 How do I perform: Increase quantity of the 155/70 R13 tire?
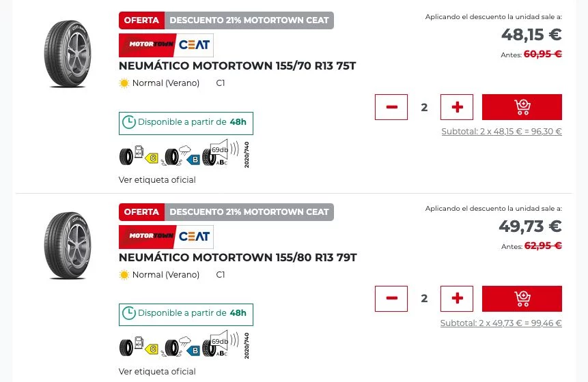(457, 107)
